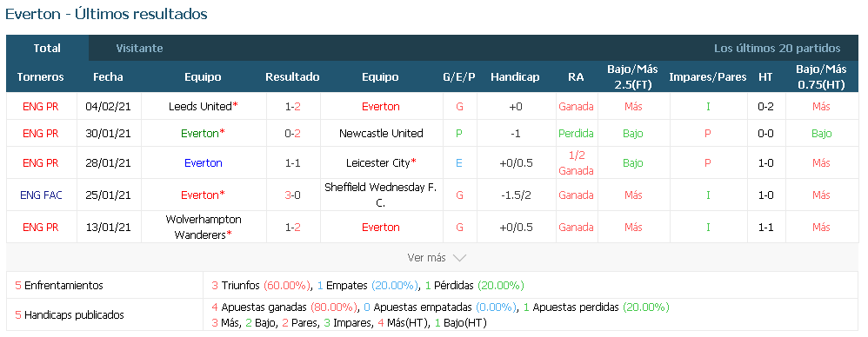Open the 0-2 result versus Newcastle
The height and width of the screenshot is (337, 868).
pyautogui.click(x=293, y=133)
